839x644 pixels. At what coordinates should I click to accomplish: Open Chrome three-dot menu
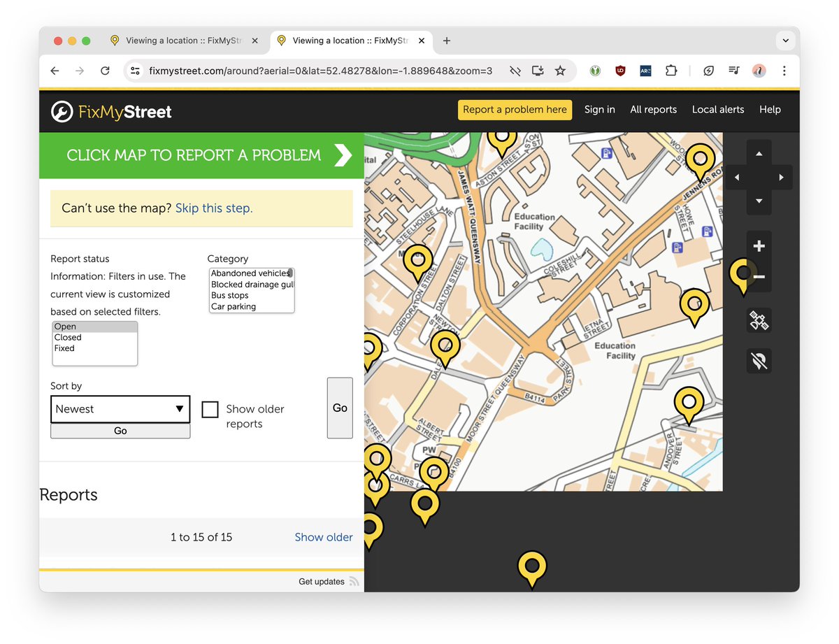(x=784, y=71)
